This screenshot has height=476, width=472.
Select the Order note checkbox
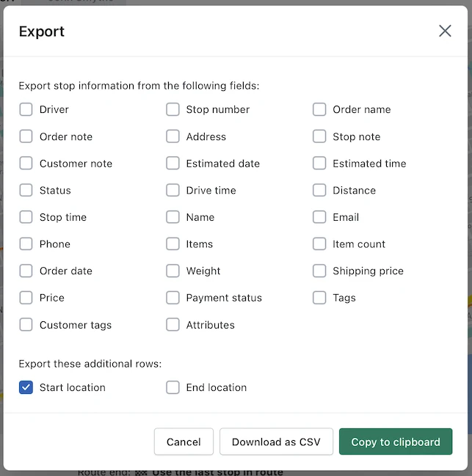pyautogui.click(x=26, y=136)
